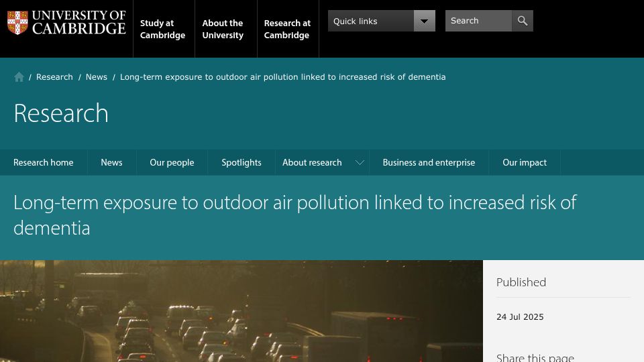Screen dimensions: 644x362
Task: Open the Our impact tab
Action: tap(525, 162)
